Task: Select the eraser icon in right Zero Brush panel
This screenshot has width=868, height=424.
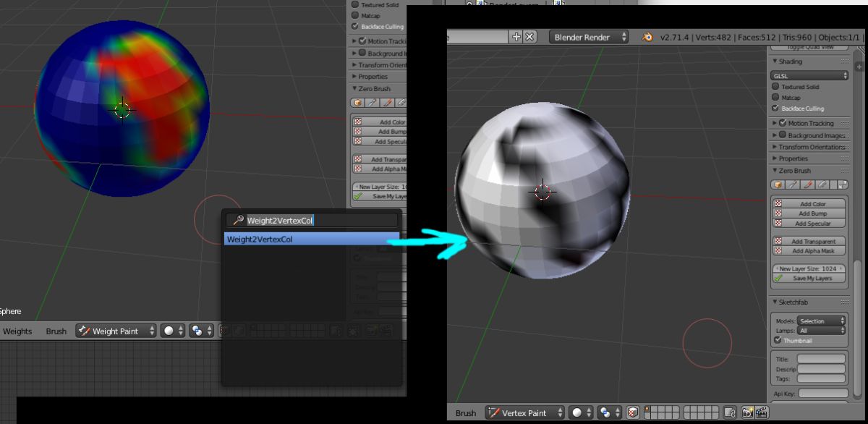Action: [x=822, y=185]
